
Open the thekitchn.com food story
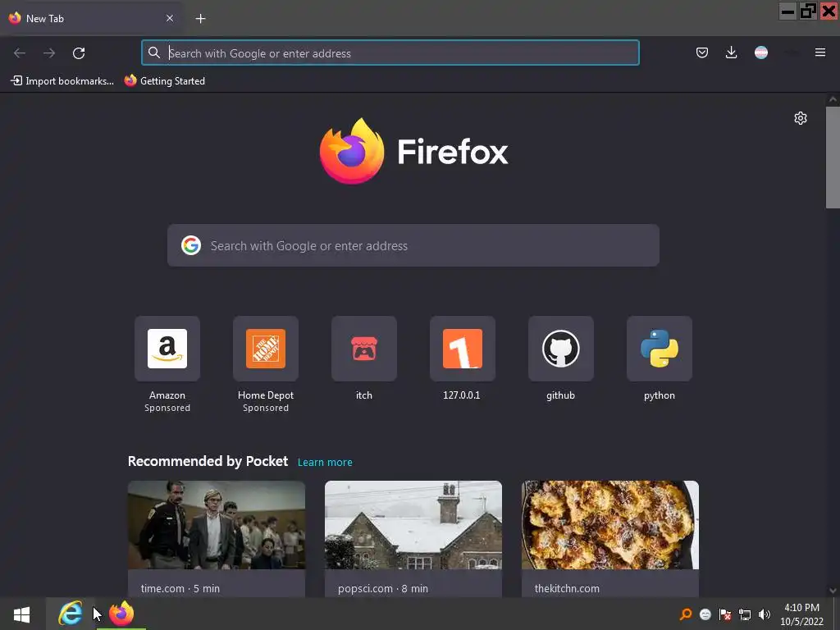(x=610, y=525)
